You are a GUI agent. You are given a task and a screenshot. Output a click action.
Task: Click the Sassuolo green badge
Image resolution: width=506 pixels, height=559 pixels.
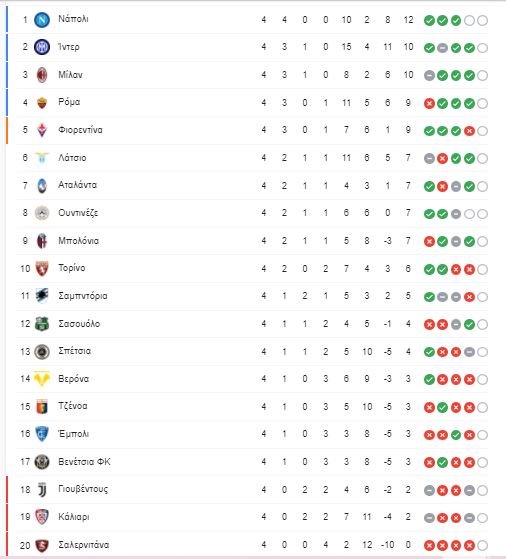(x=42, y=324)
